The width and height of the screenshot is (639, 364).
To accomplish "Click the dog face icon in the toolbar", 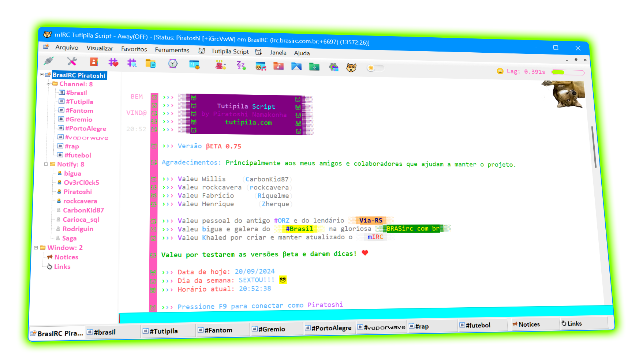I will 351,67.
